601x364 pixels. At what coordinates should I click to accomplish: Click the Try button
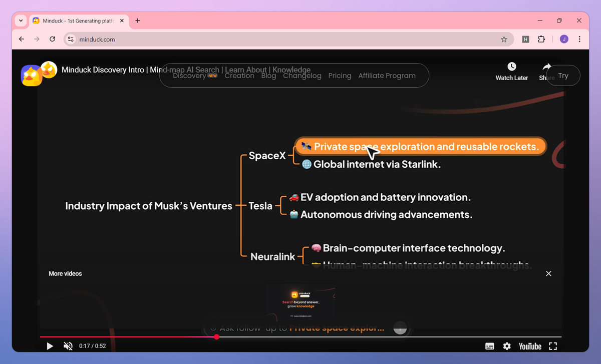pyautogui.click(x=563, y=76)
